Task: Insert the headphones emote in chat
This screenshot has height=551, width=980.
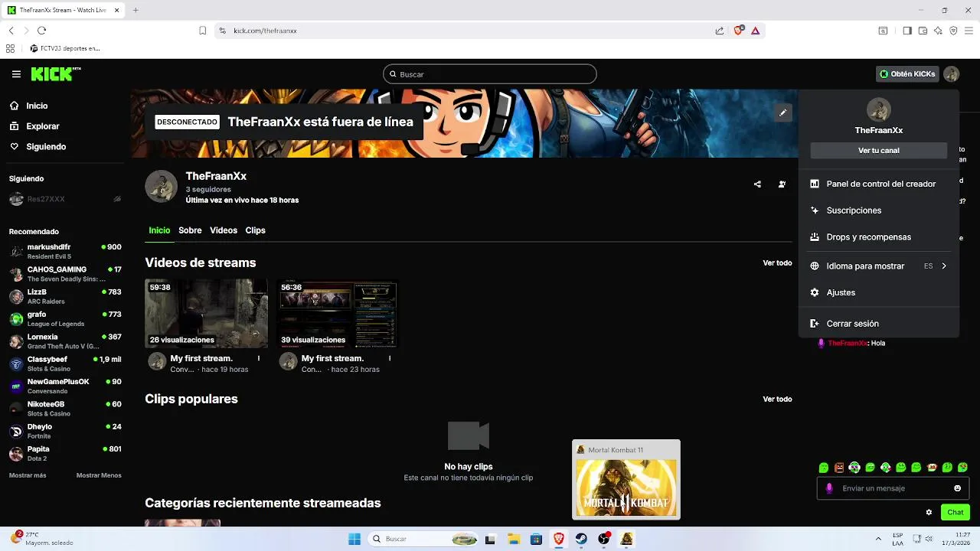Action: 854,468
